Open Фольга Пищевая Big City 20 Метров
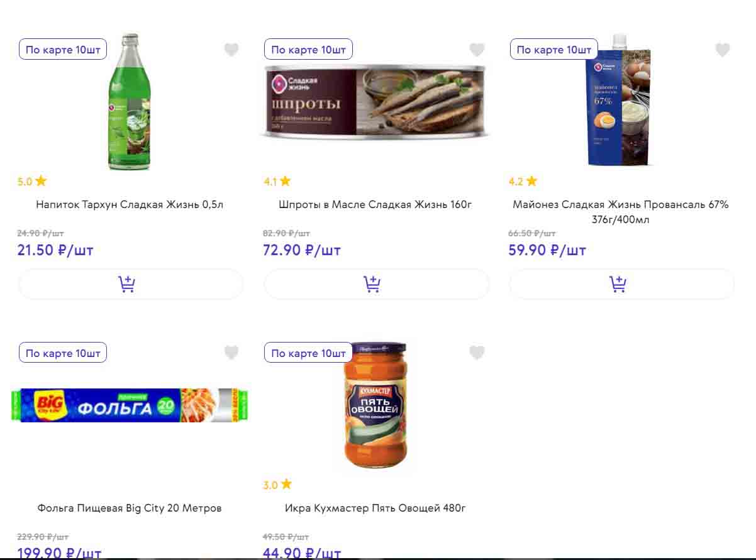The height and width of the screenshot is (560, 756). [130, 508]
